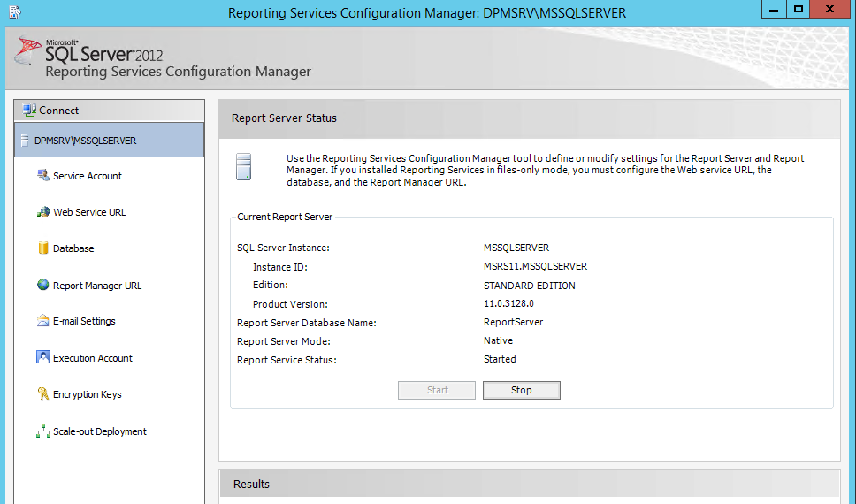Click the Current Report Server group label
This screenshot has width=856, height=504.
[x=285, y=217]
